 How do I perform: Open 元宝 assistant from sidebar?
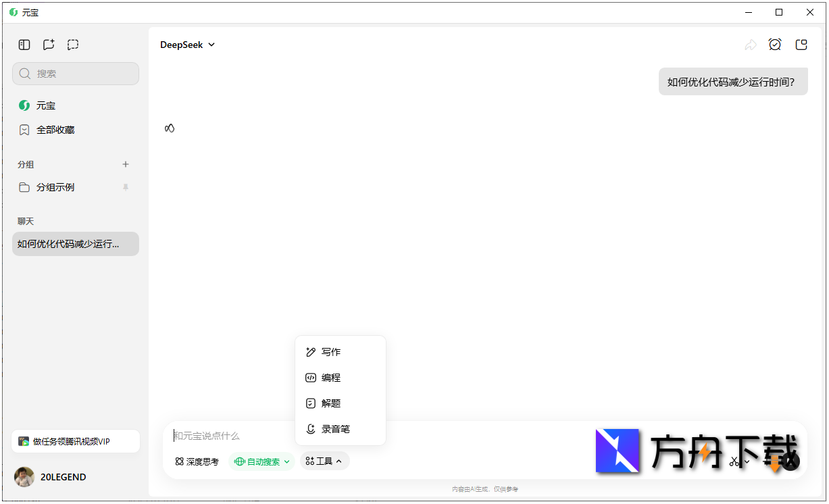[x=45, y=105]
